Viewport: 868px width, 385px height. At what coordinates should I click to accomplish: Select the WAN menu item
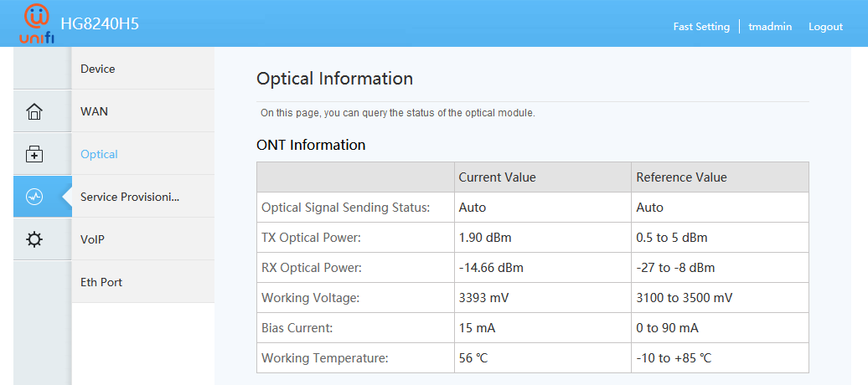94,111
